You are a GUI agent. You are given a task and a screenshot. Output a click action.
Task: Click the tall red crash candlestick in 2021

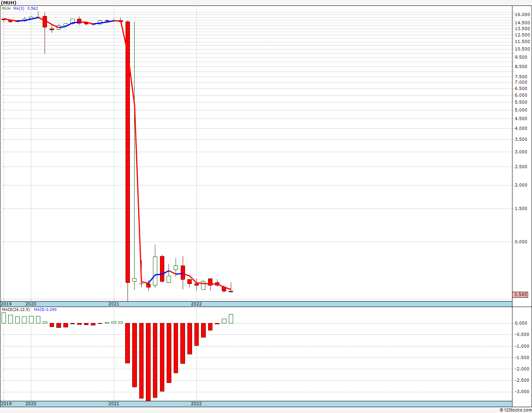pos(128,152)
